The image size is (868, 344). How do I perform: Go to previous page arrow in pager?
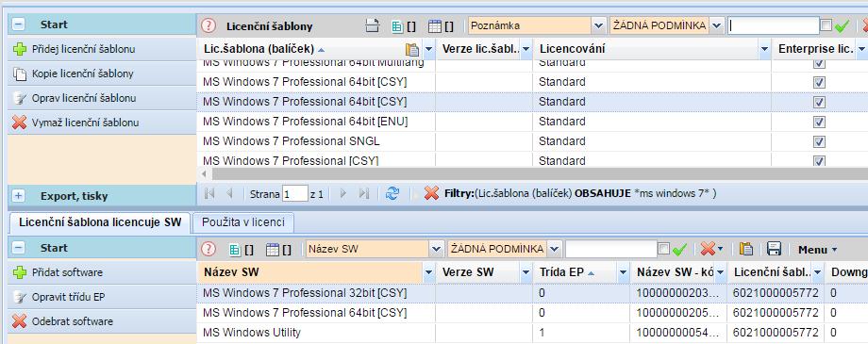pyautogui.click(x=229, y=193)
